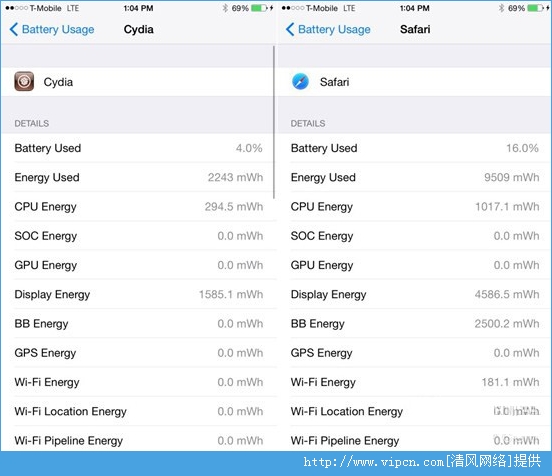The height and width of the screenshot is (476, 552).
Task: Select Wi-Fi Location Energy label in Safari details
Action: [x=347, y=411]
